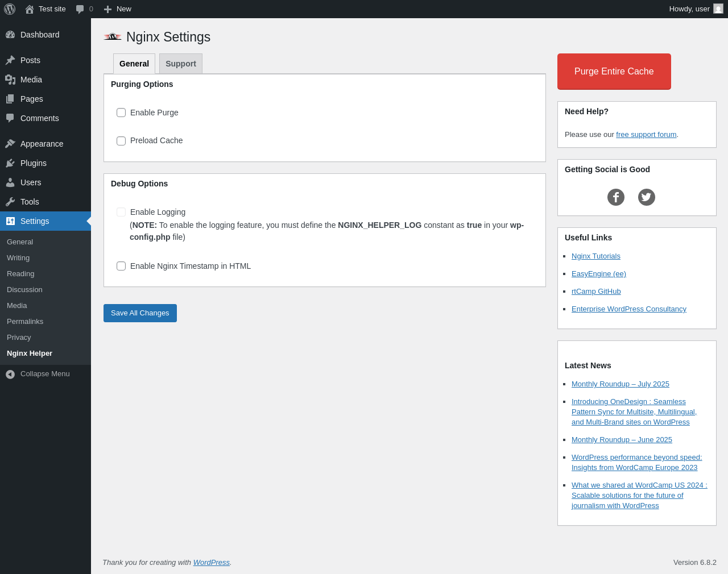This screenshot has width=728, height=574.
Task: Open the Facebook social icon
Action: click(x=616, y=197)
